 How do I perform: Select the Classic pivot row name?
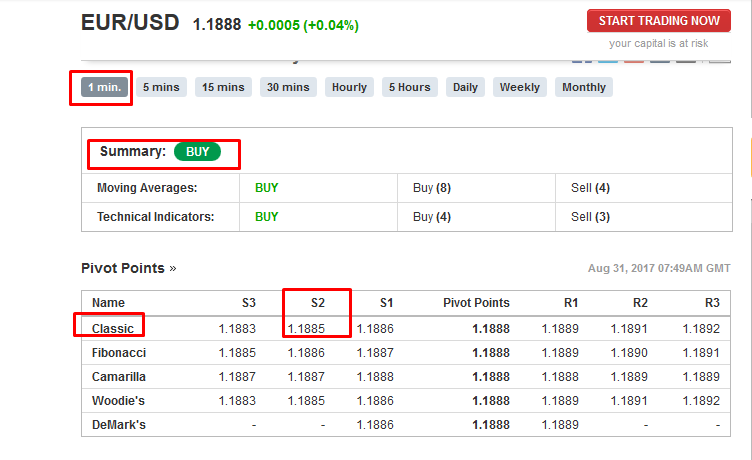coord(113,328)
